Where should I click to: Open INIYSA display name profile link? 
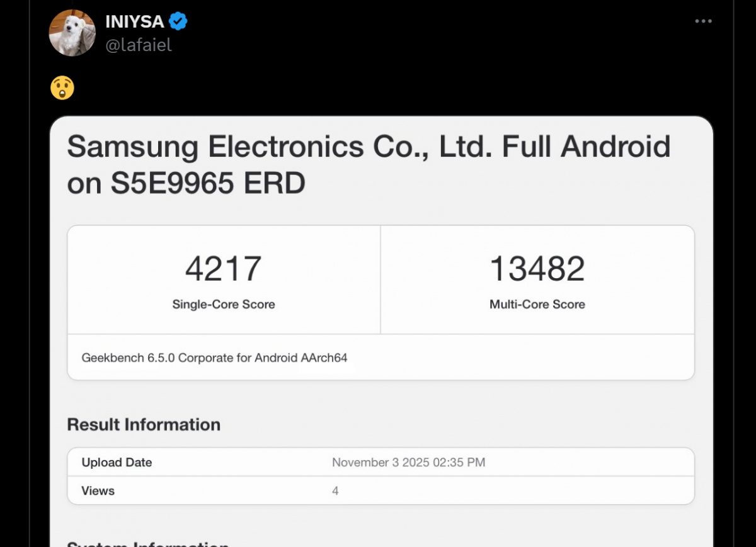[135, 21]
